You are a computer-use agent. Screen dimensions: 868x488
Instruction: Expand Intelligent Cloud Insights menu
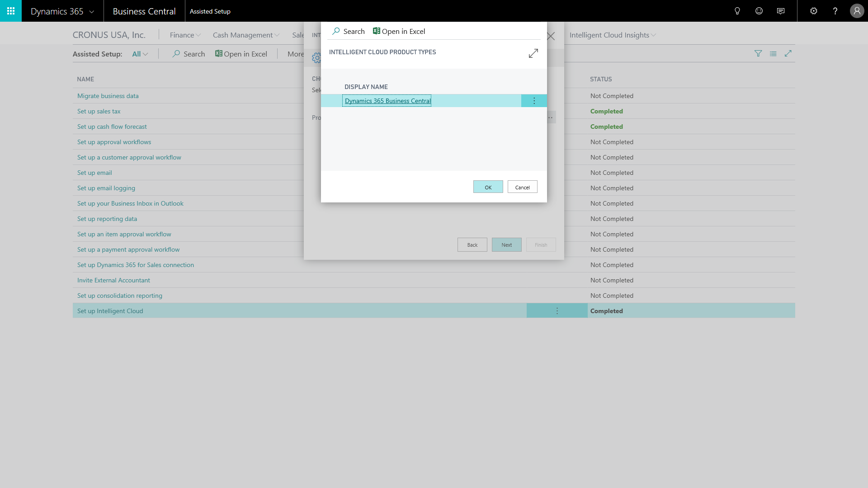pyautogui.click(x=613, y=35)
